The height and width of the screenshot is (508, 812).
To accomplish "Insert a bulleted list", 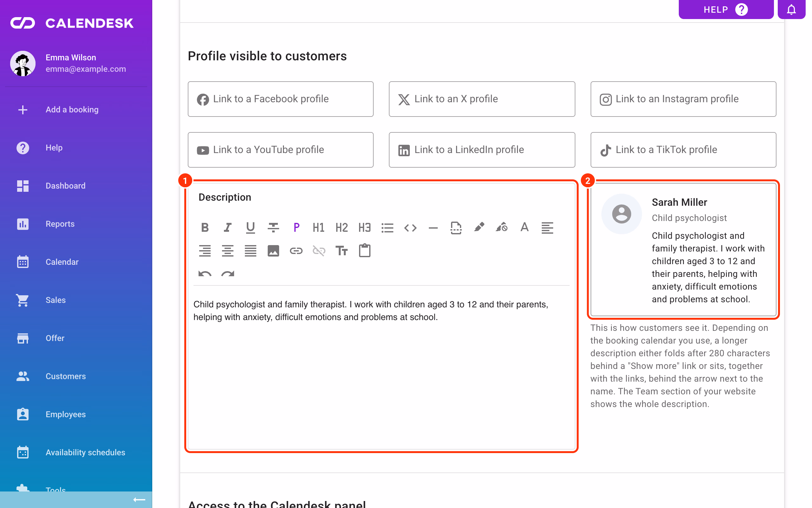I will [x=387, y=227].
